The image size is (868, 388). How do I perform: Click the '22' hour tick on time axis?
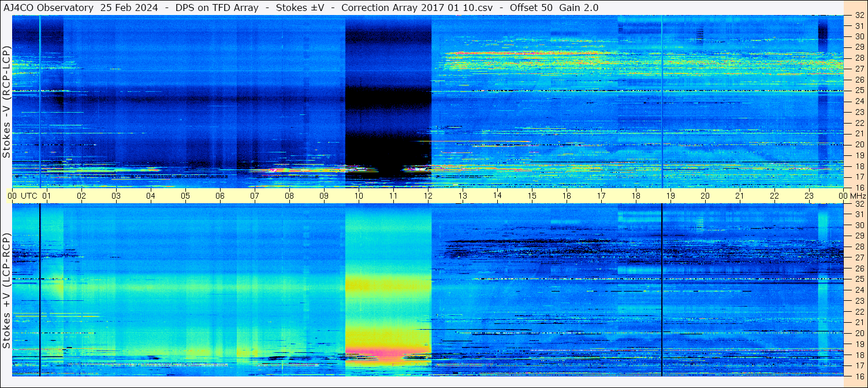[774, 196]
